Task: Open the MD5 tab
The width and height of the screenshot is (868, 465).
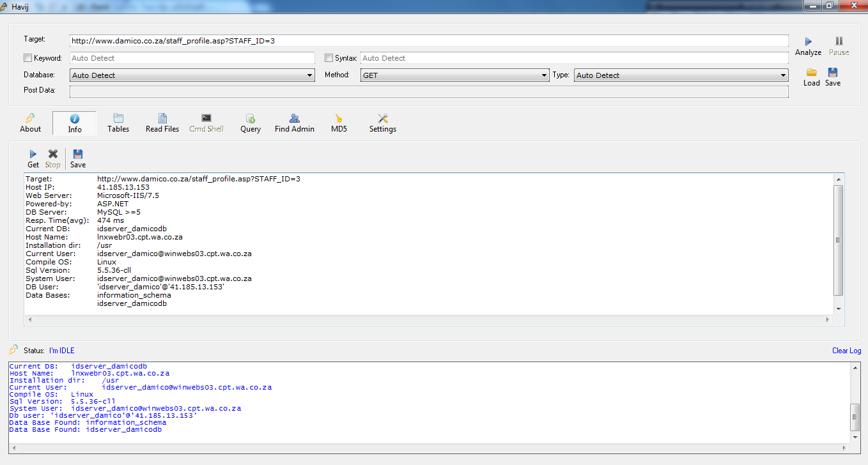Action: [x=339, y=123]
